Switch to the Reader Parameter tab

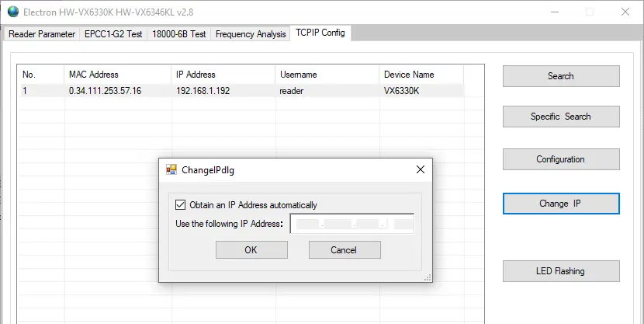tap(42, 34)
